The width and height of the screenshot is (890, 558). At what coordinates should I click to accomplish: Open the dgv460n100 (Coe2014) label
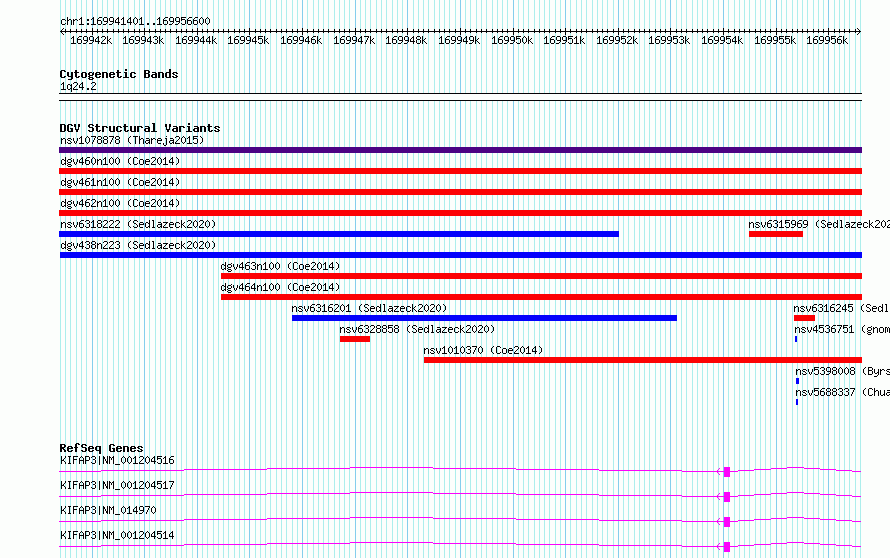point(120,161)
